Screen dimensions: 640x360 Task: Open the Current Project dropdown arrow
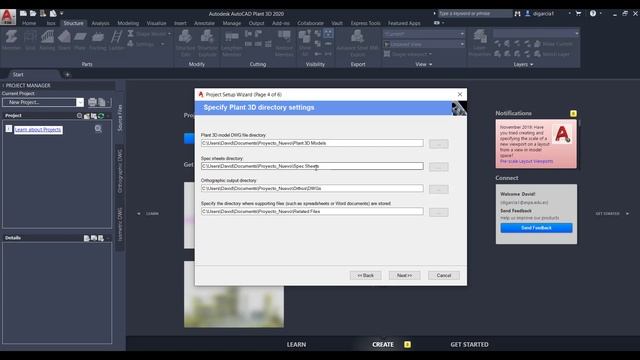tap(80, 102)
